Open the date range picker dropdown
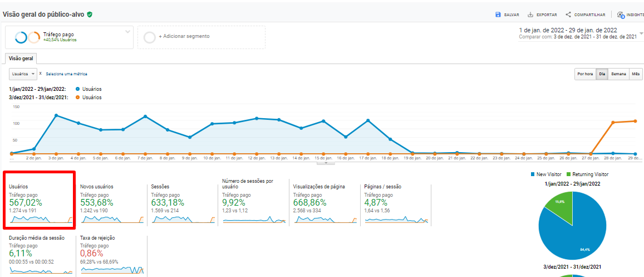Image resolution: width=644 pixels, height=277 pixels. click(x=641, y=33)
